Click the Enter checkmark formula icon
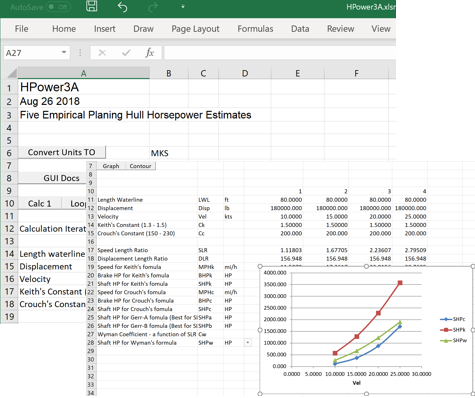Viewport: 475px width, 398px height. [126, 53]
